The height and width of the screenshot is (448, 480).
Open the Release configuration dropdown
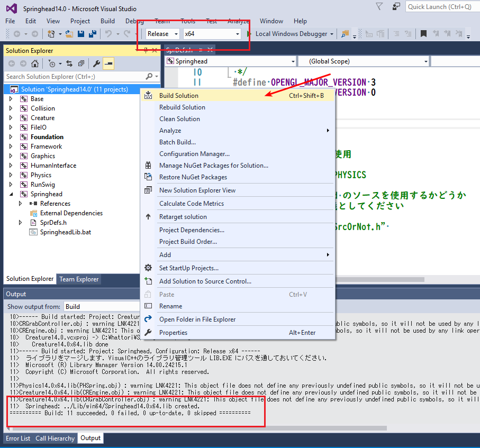(163, 34)
